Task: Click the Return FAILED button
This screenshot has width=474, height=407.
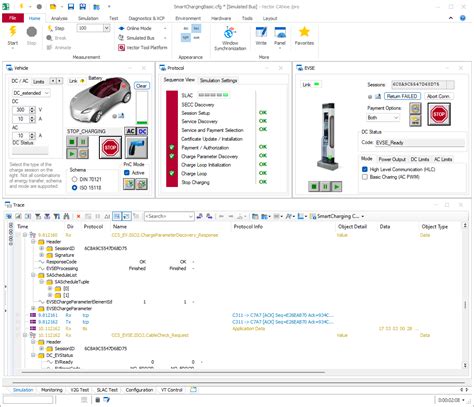Action: click(x=402, y=96)
